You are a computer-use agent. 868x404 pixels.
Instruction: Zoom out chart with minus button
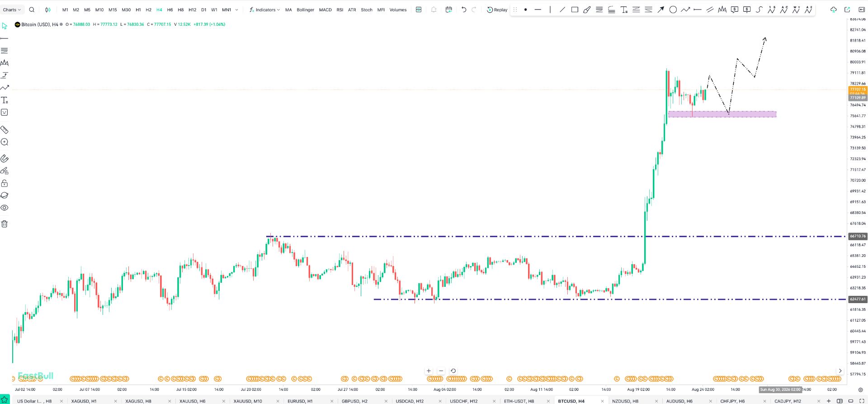441,371
